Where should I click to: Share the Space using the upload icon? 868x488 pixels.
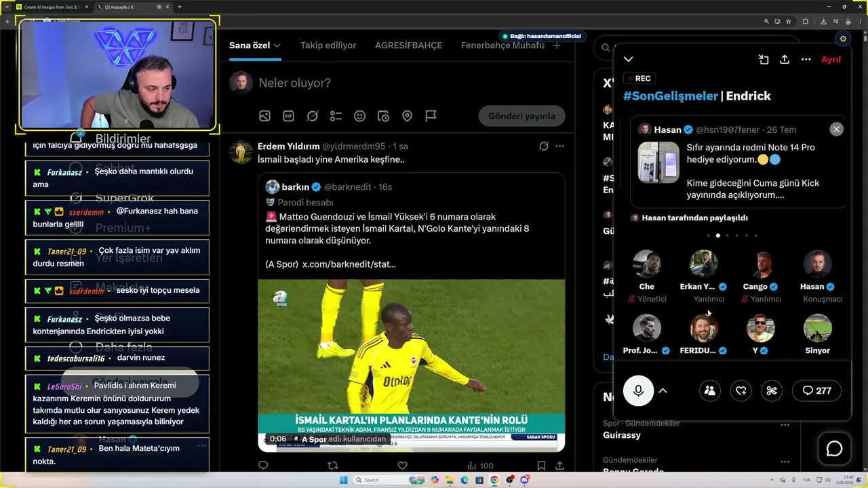click(x=785, y=60)
